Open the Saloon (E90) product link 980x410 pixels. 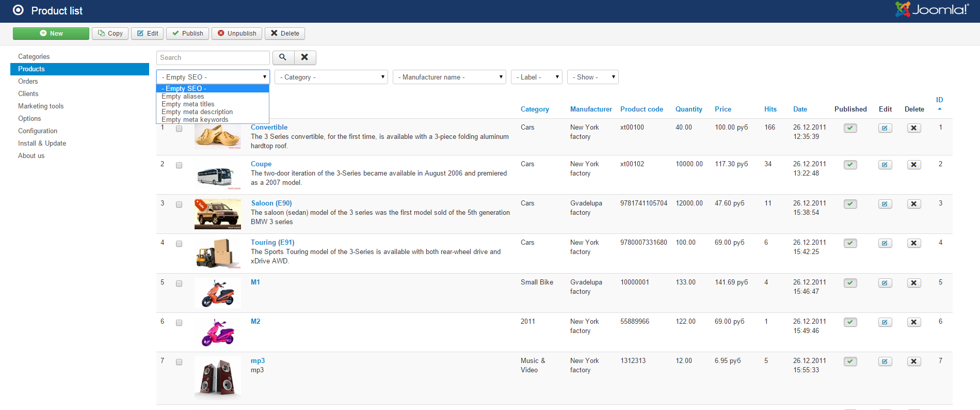pos(271,203)
